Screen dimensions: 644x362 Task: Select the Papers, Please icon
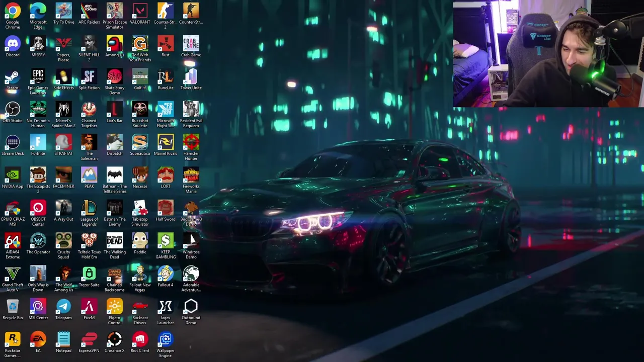point(63,44)
